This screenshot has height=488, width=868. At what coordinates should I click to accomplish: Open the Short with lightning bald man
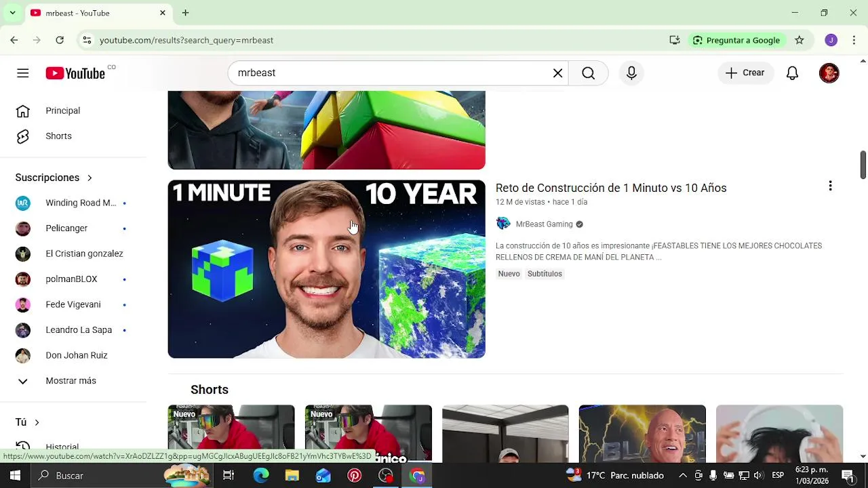coord(642,433)
